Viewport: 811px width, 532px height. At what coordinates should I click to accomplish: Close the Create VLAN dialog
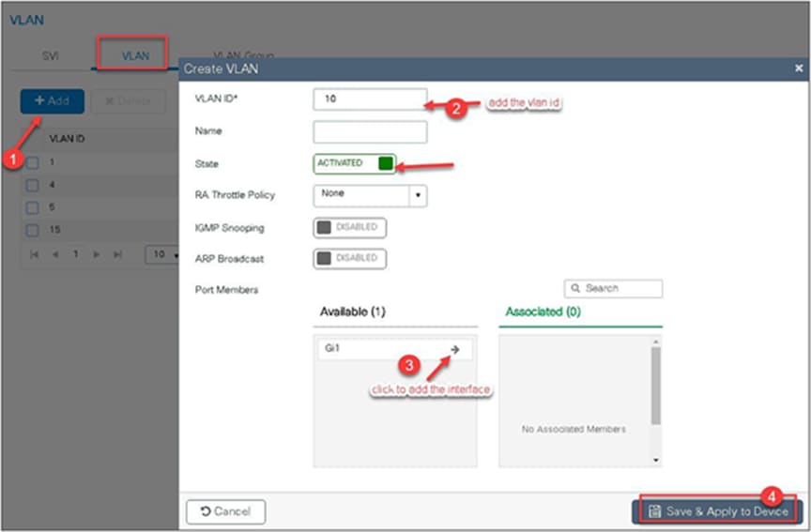[799, 68]
